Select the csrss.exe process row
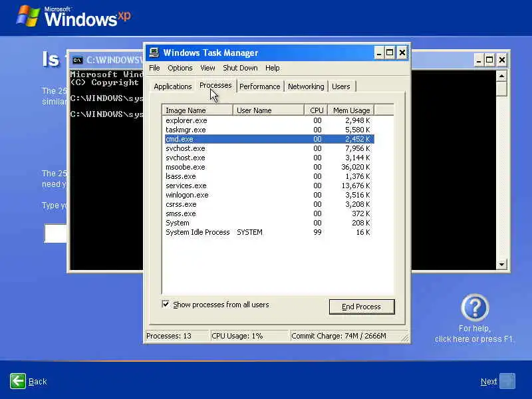532x399 pixels. pos(269,204)
